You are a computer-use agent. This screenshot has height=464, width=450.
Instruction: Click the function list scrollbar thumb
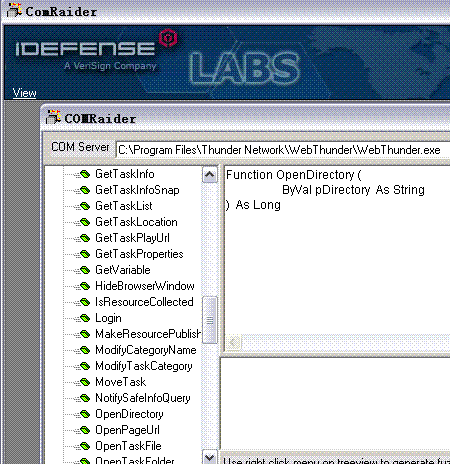(x=210, y=320)
